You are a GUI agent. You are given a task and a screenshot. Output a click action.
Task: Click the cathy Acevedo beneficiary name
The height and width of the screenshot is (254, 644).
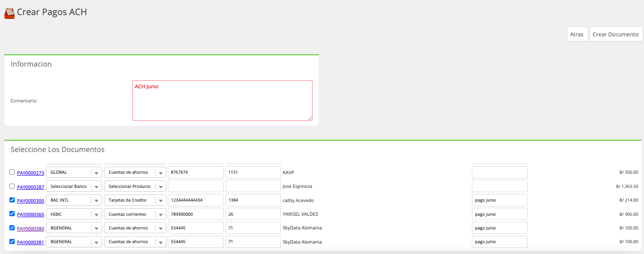[298, 201]
